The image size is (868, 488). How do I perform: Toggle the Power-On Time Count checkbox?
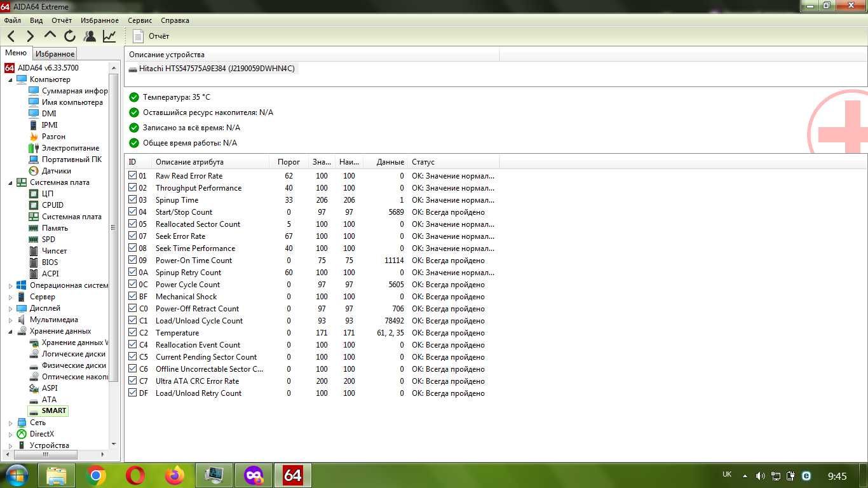[132, 260]
